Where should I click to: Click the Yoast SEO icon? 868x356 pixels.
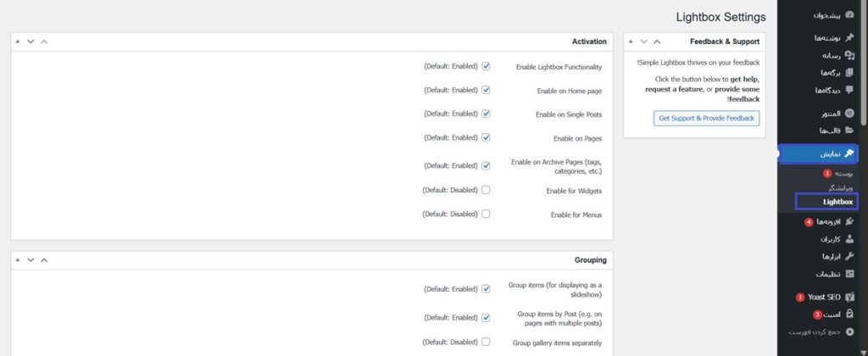point(849,298)
